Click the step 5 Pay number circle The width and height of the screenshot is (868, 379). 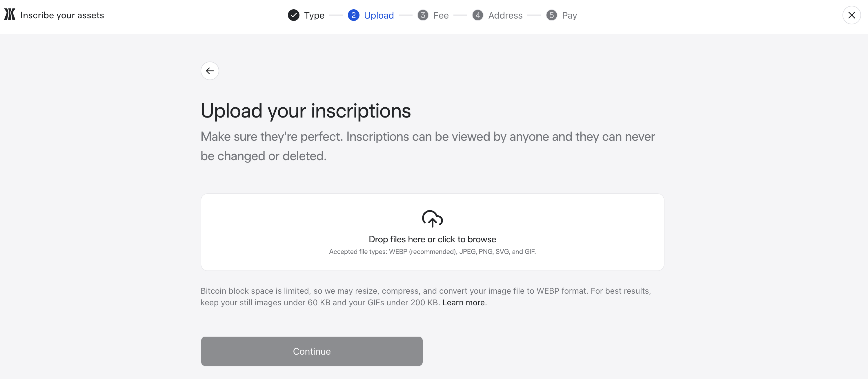coord(551,15)
